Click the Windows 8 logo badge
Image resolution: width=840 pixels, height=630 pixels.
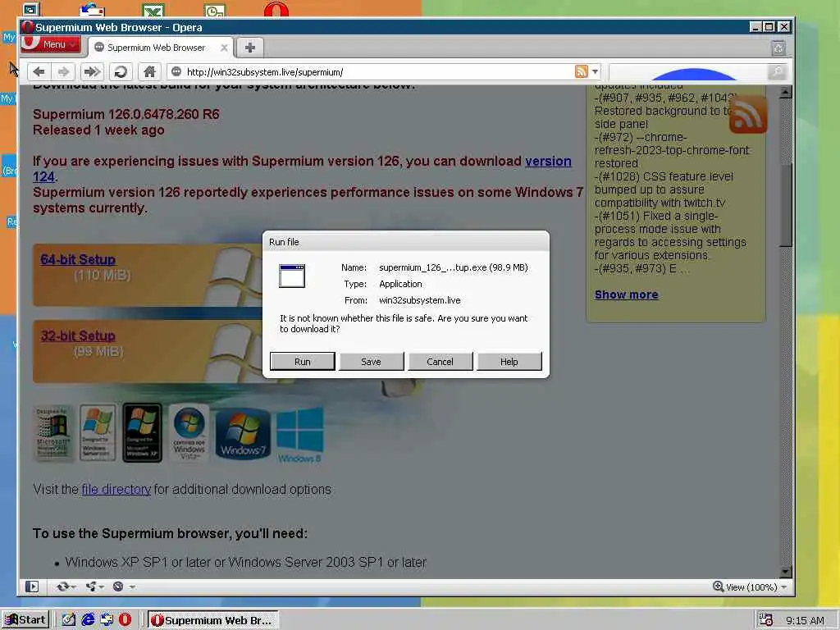click(x=299, y=435)
